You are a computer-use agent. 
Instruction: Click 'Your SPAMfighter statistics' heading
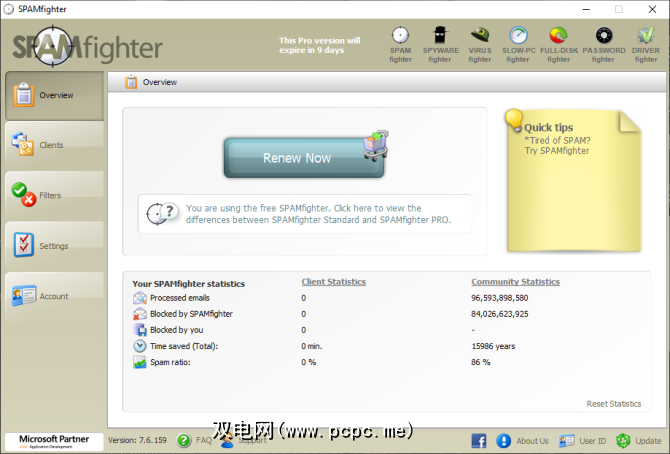coord(188,283)
